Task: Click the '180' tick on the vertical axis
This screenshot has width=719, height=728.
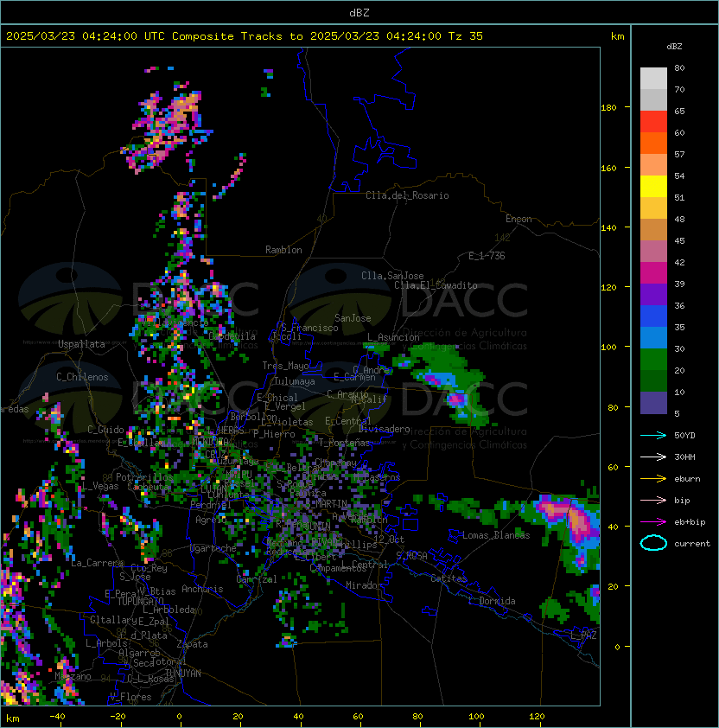Action: click(608, 108)
